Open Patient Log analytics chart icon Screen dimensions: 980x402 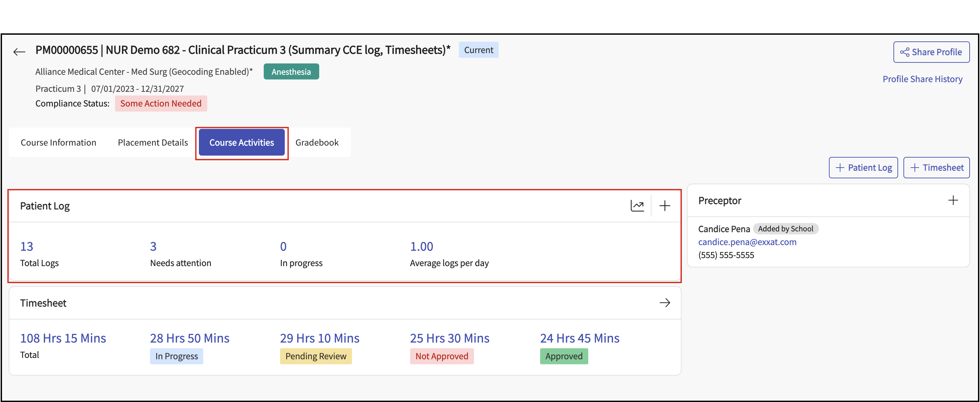[637, 206]
